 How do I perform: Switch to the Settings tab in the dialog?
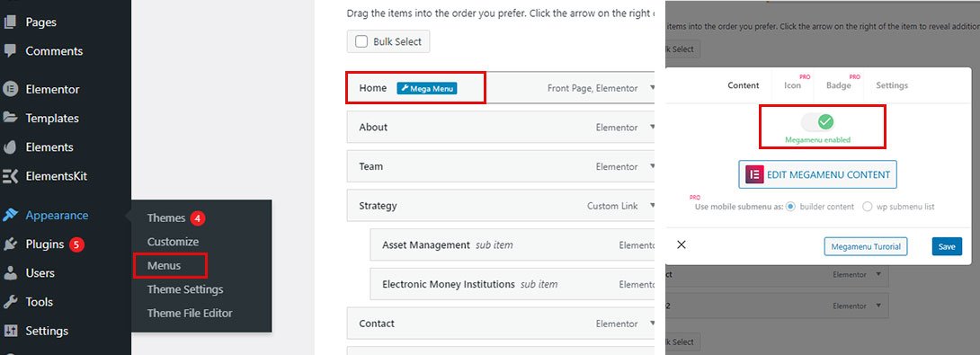892,85
